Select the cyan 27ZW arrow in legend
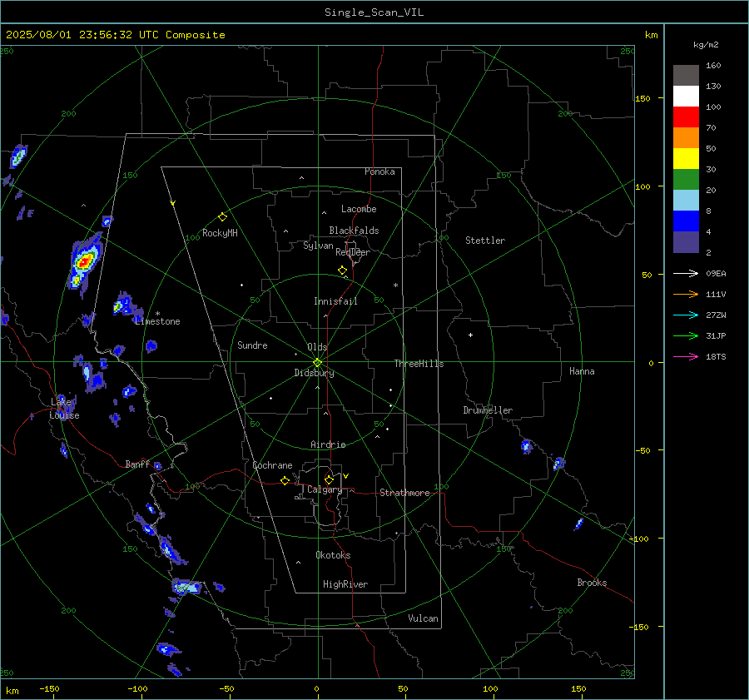The width and height of the screenshot is (749, 700). 686,315
